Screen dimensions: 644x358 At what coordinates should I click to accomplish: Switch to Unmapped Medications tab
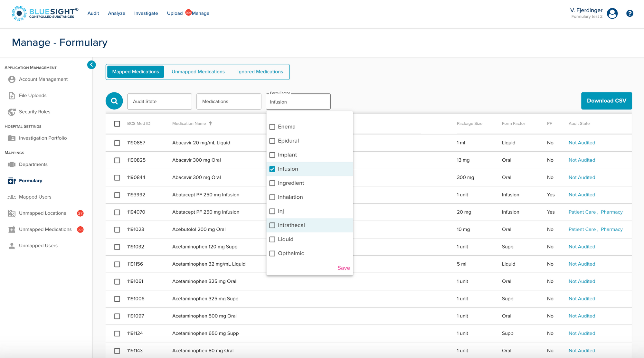pos(198,72)
